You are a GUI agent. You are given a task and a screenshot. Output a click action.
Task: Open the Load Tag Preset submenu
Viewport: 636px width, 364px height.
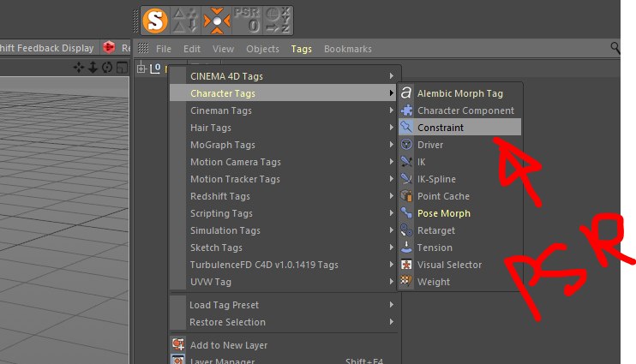pyautogui.click(x=285, y=305)
